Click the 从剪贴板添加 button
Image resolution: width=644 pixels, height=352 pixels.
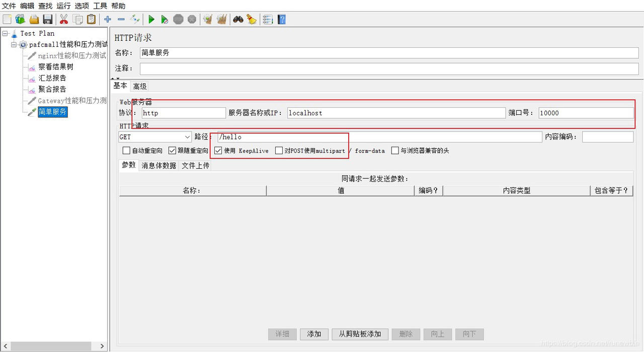[x=360, y=334]
